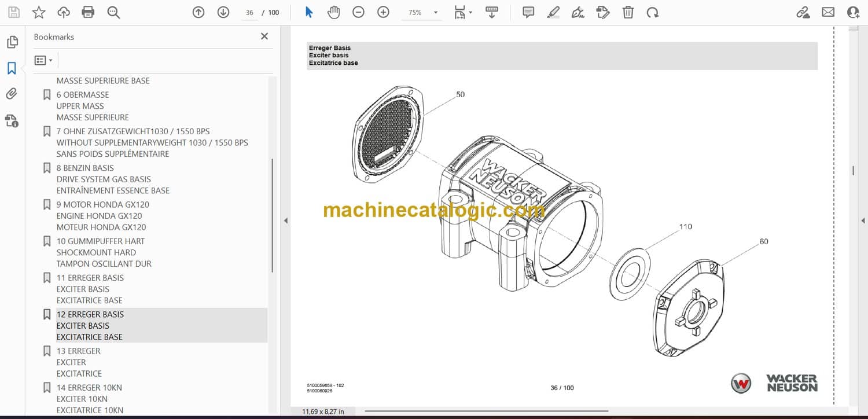Viewport: 868px width, 419px height.
Task: Go to next page arrow
Action: [223, 12]
